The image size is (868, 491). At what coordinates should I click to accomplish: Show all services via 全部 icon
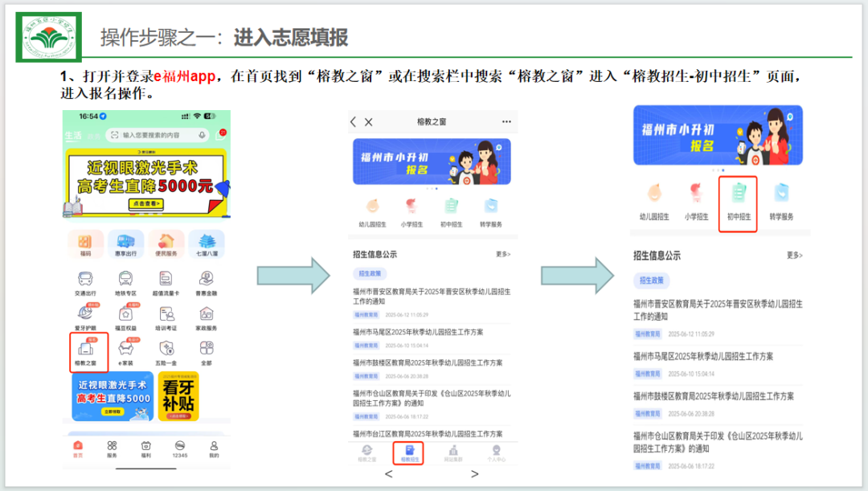point(207,352)
